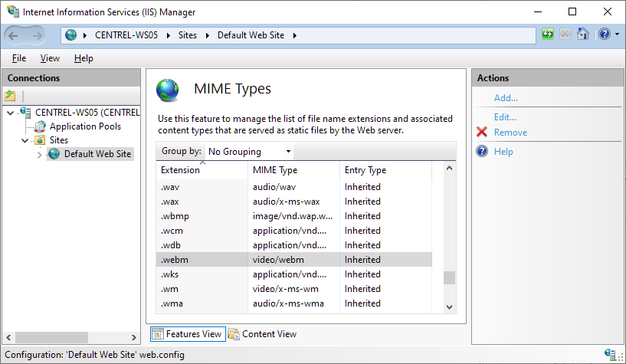Click the red Remove X icon

(482, 133)
